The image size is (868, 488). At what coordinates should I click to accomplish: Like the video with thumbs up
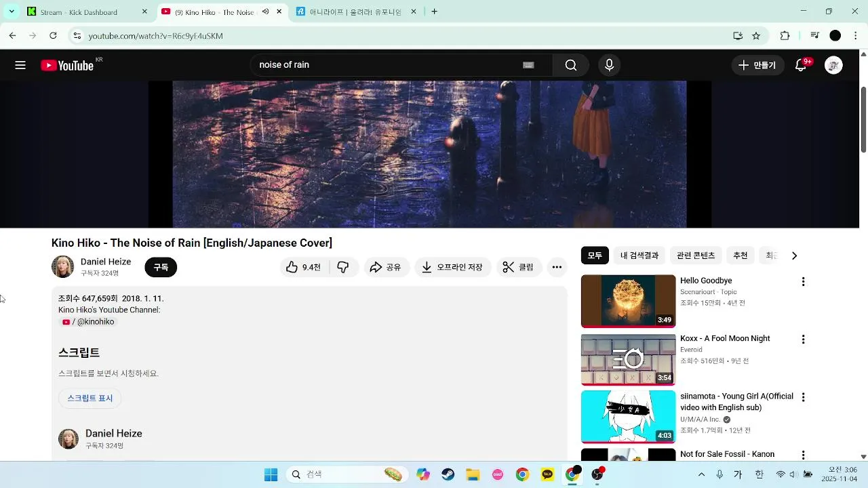[304, 267]
